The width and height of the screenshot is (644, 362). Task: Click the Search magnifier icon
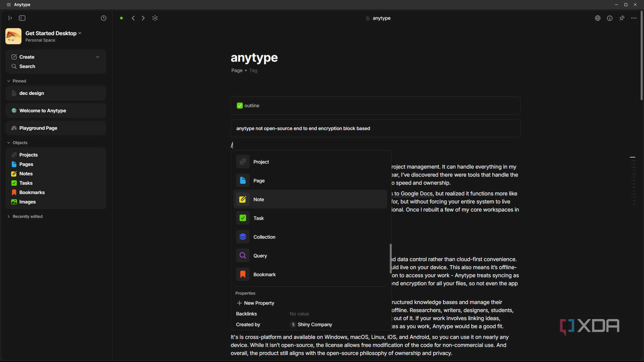point(14,66)
